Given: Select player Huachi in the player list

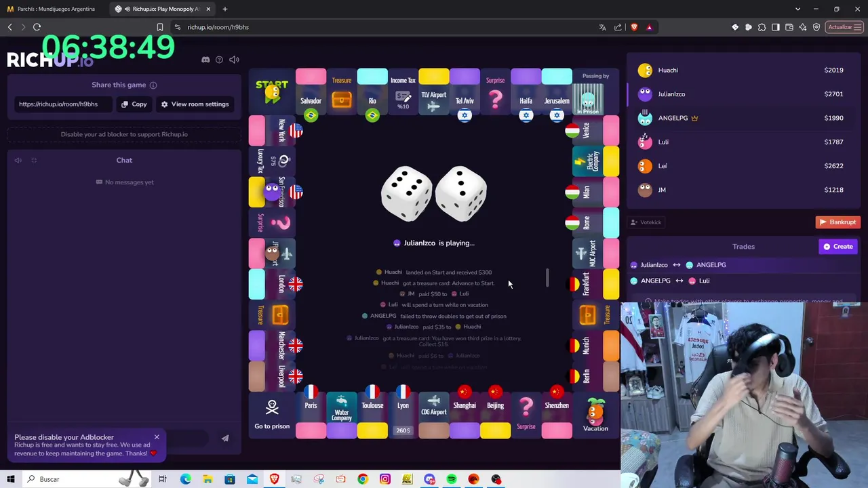Looking at the screenshot, I should [743, 70].
